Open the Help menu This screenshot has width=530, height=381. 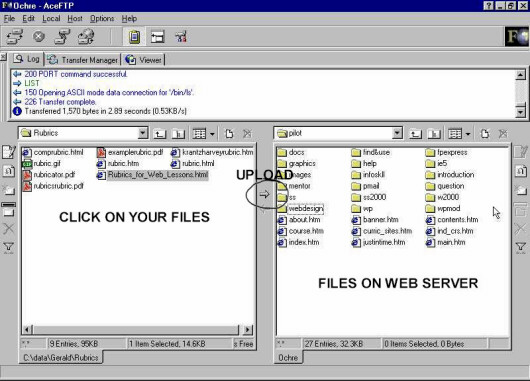tap(129, 19)
